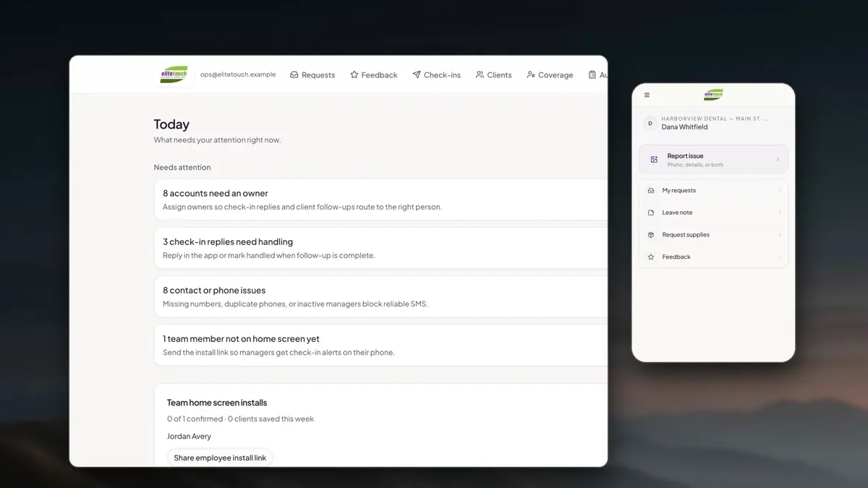The image size is (868, 488).
Task: Click the Feedback star icon in the mobile panel
Action: point(651,257)
